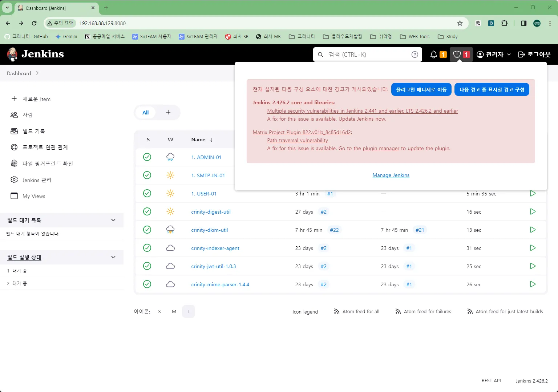Image resolution: width=558 pixels, height=392 pixels.
Task: Set icon size to M
Action: point(174,311)
